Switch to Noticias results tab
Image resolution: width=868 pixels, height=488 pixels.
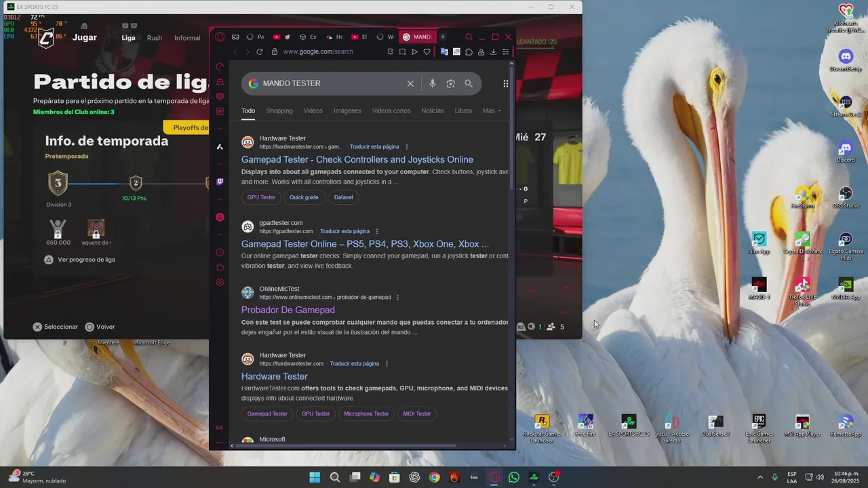pyautogui.click(x=433, y=110)
